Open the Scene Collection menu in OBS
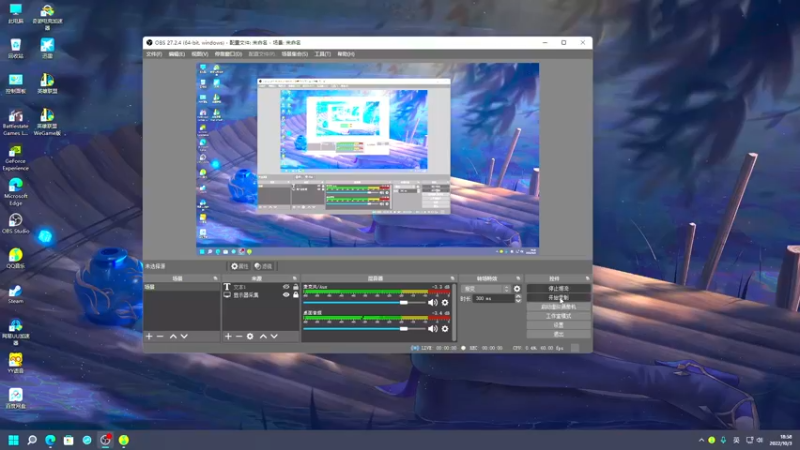Image resolution: width=800 pixels, height=450 pixels. tap(294, 54)
